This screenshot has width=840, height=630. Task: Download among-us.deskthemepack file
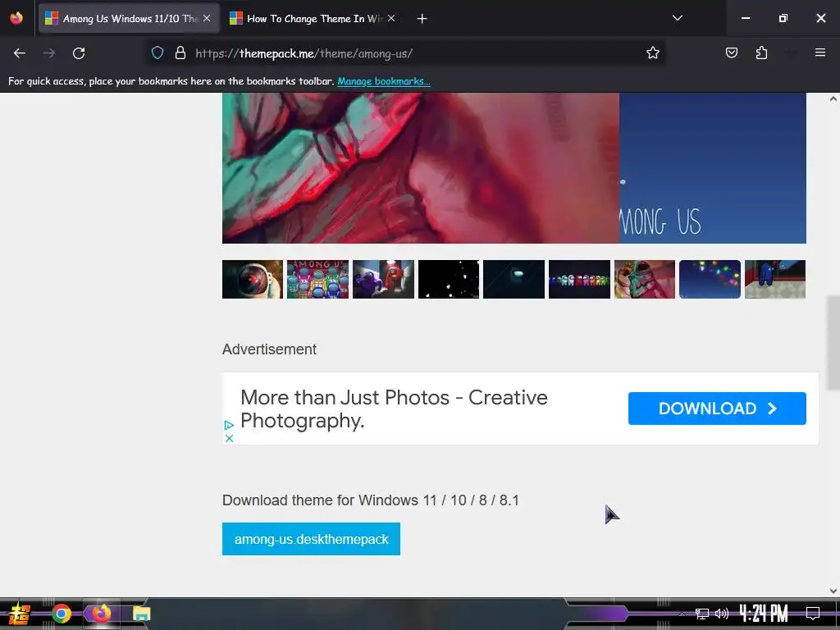coord(311,539)
